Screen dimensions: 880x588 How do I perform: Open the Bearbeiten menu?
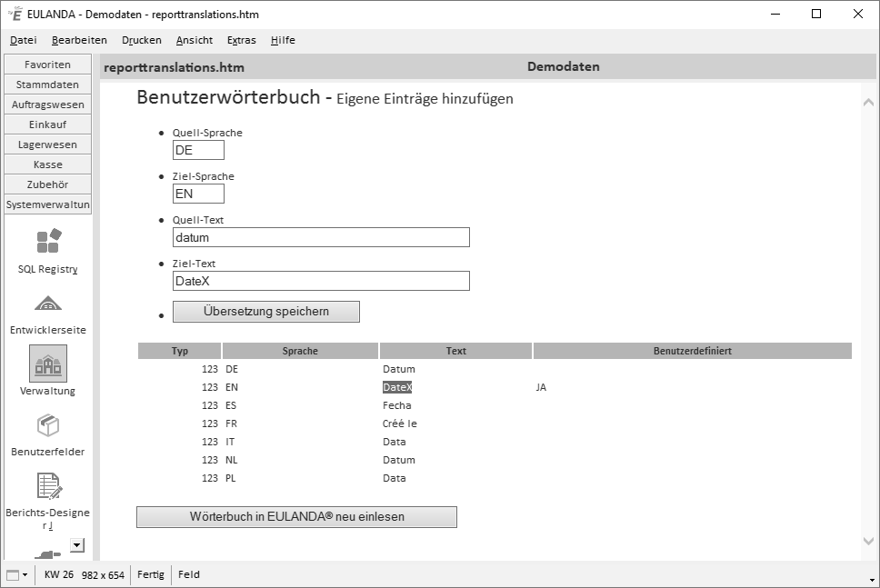point(79,40)
